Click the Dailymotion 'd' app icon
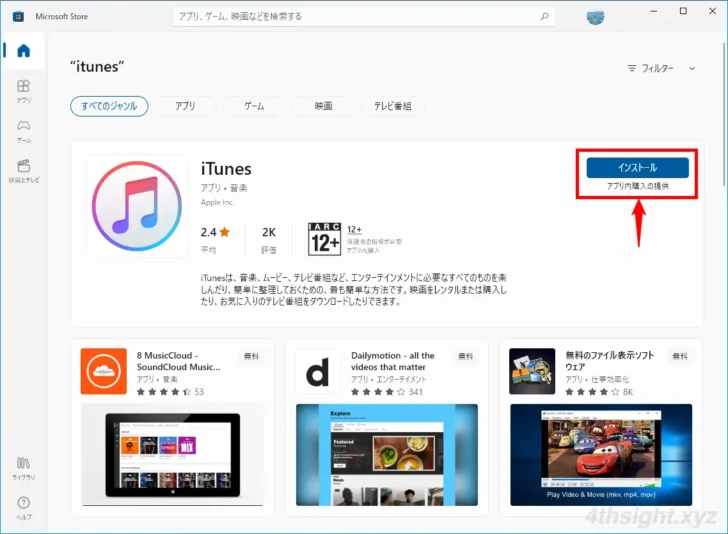Image resolution: width=728 pixels, height=534 pixels. pyautogui.click(x=318, y=371)
